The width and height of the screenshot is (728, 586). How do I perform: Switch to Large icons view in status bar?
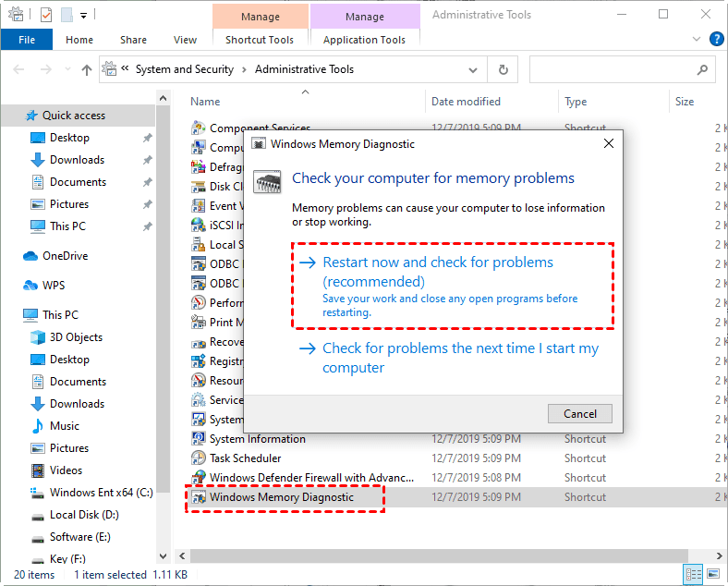point(712,575)
